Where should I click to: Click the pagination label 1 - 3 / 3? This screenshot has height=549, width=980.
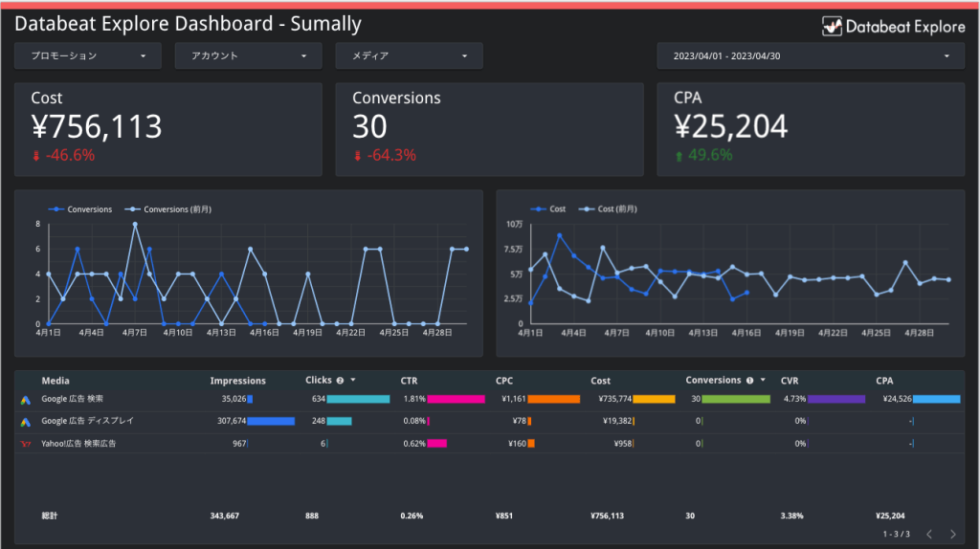[x=896, y=534]
